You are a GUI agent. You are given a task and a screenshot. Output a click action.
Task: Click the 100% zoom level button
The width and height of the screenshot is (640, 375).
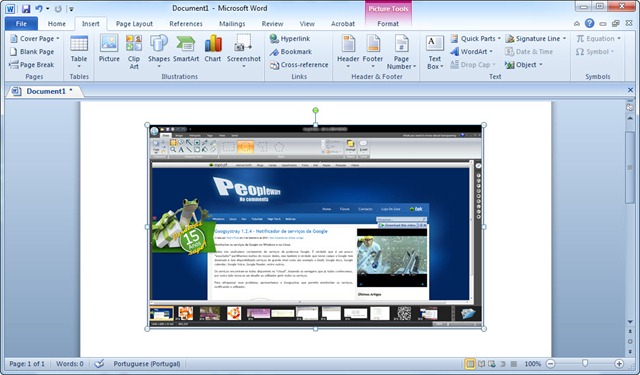(532, 364)
